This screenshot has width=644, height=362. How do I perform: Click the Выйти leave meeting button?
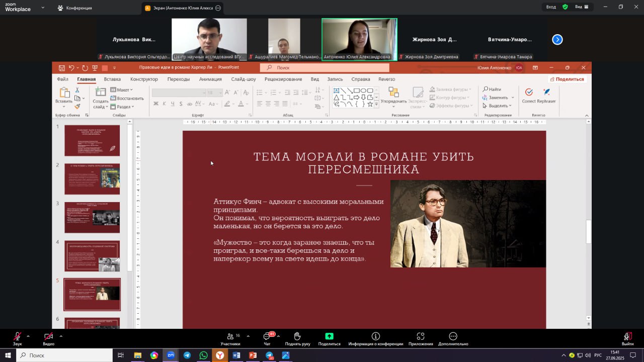pyautogui.click(x=627, y=337)
